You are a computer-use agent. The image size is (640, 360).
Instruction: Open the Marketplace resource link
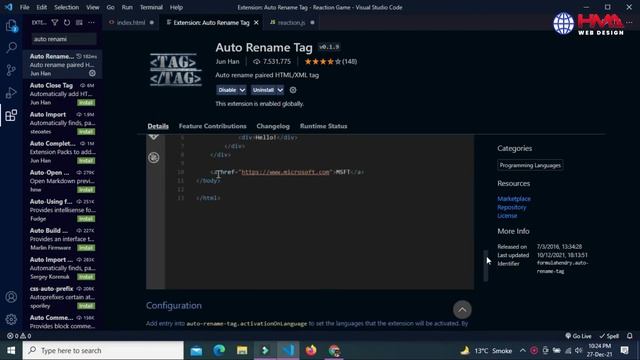click(x=514, y=199)
